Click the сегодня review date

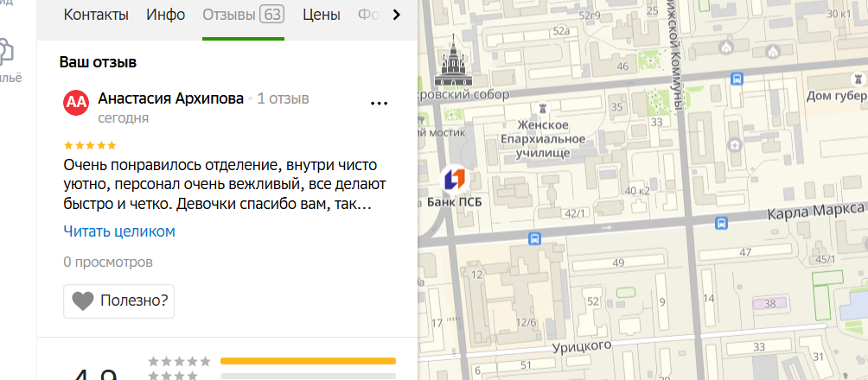124,118
